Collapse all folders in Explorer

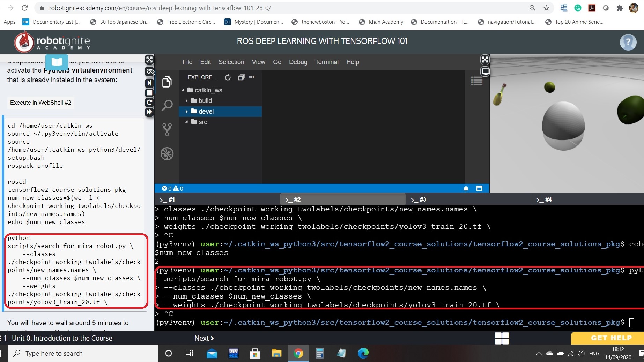click(x=241, y=77)
